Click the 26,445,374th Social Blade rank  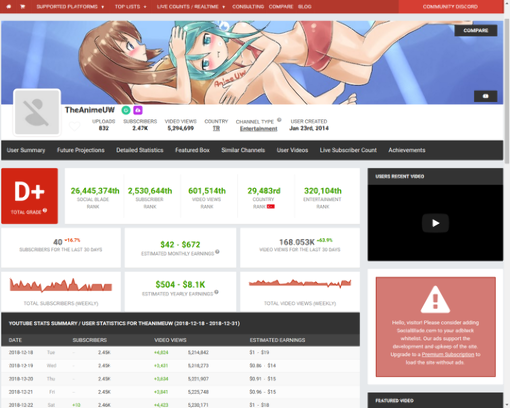(95, 191)
